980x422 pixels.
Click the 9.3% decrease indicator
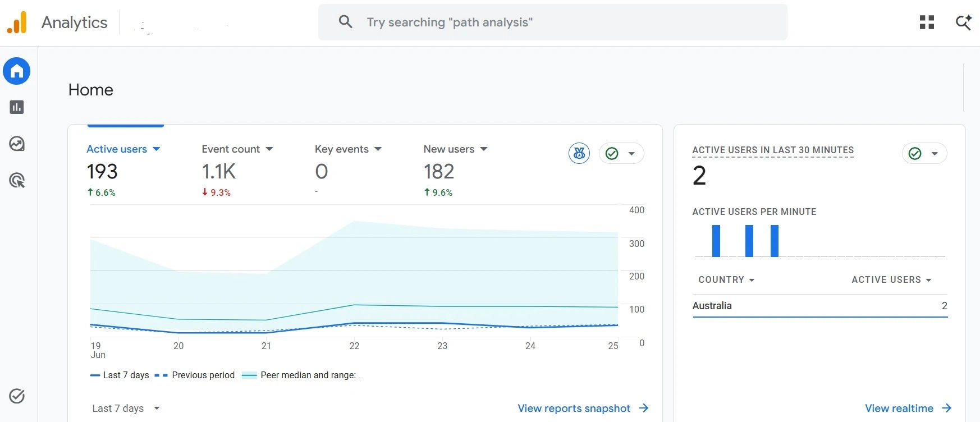tap(216, 192)
